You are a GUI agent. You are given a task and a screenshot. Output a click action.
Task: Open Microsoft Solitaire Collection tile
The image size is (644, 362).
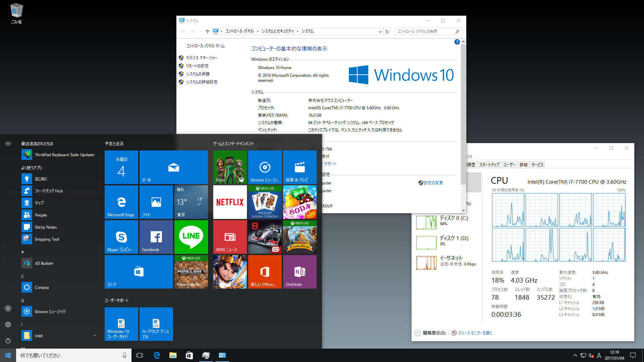pyautogui.click(x=265, y=202)
